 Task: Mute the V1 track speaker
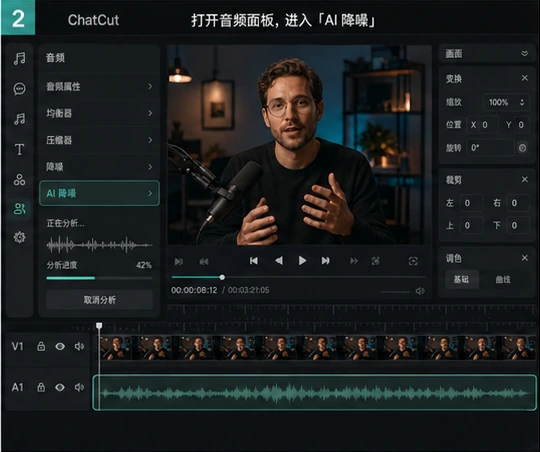coord(79,346)
